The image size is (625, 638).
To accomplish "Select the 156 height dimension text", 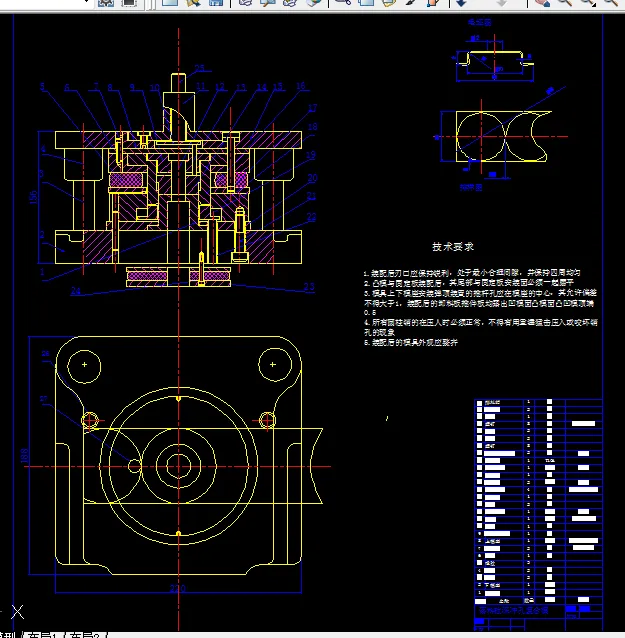I will click(33, 197).
